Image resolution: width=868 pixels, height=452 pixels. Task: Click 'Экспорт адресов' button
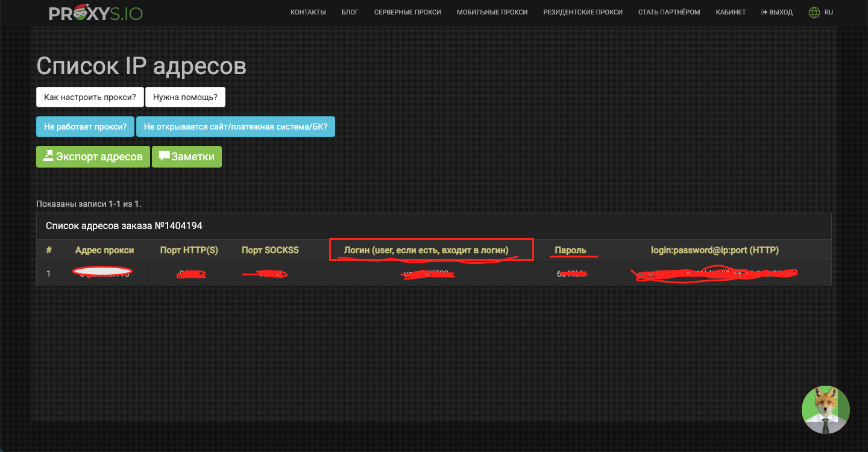click(93, 157)
